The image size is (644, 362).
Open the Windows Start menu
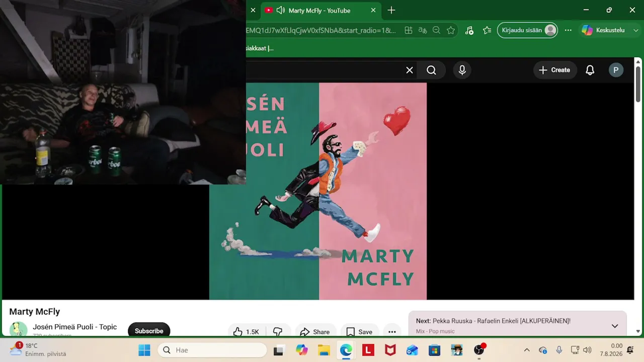(144, 350)
